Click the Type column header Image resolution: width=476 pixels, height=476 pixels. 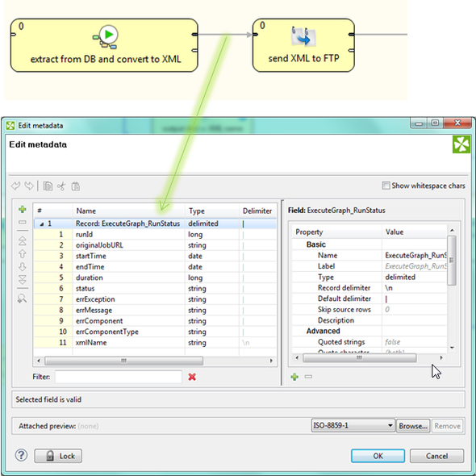click(212, 211)
